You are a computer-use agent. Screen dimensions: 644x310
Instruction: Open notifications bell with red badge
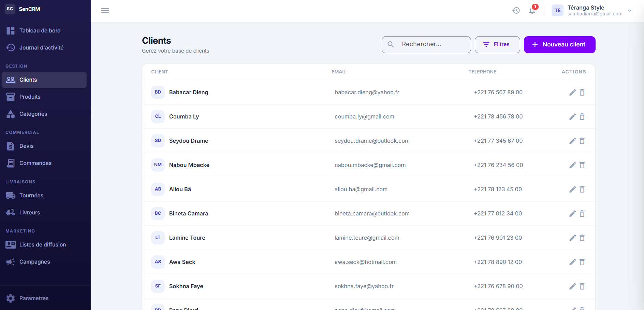[x=532, y=10]
